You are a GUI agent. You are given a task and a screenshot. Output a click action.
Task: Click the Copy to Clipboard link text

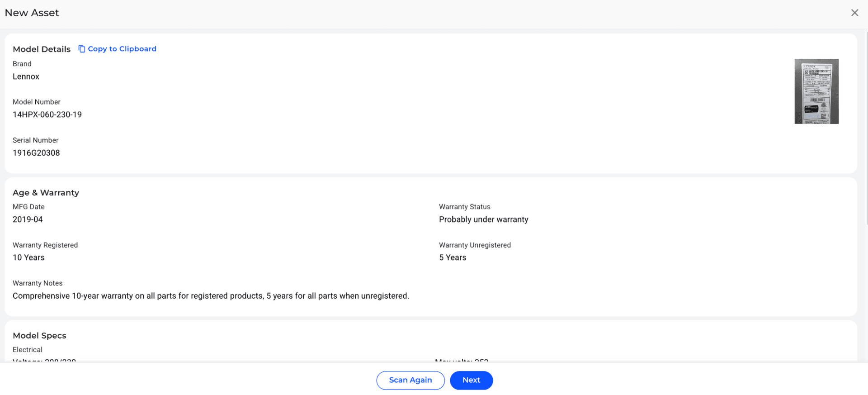coord(122,49)
